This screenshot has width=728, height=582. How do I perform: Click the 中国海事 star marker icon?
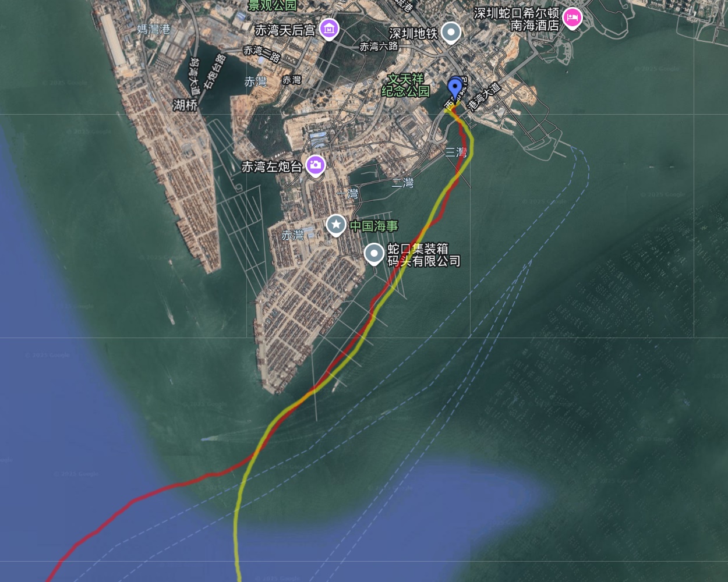(x=336, y=225)
